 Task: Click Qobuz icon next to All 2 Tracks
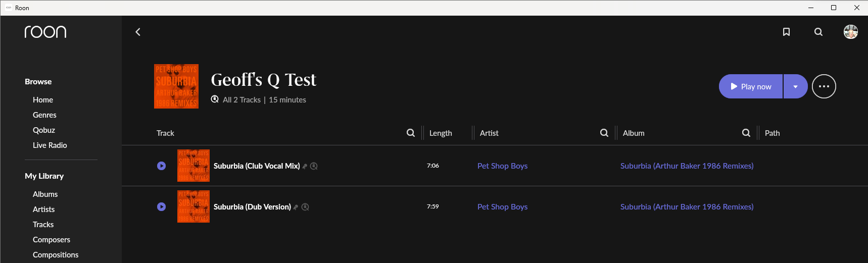point(215,99)
